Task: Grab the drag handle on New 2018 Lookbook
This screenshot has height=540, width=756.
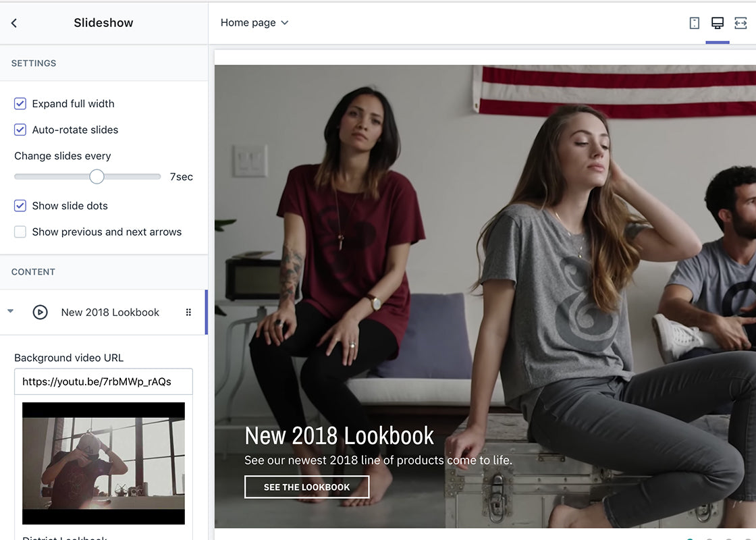Action: click(x=188, y=313)
